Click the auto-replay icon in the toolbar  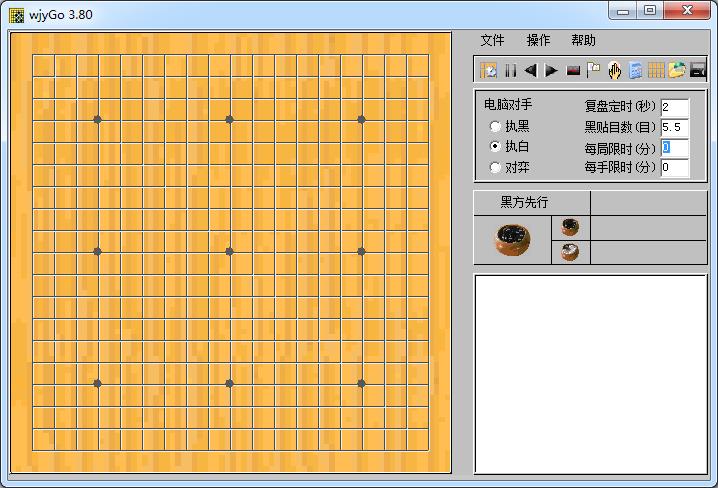click(x=489, y=70)
